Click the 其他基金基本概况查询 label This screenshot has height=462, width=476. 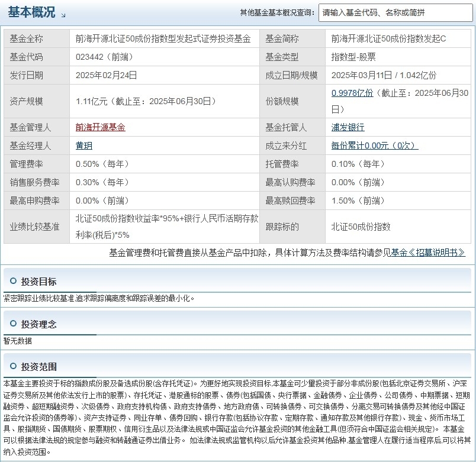point(278,13)
